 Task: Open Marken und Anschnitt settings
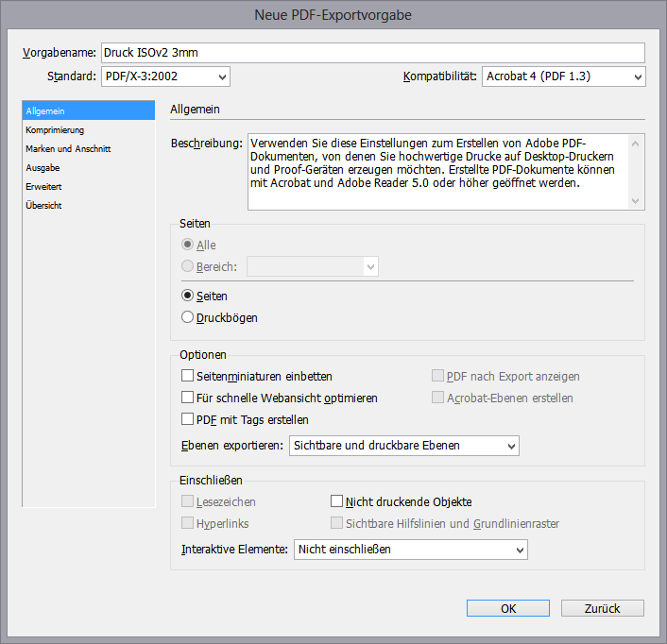click(69, 148)
